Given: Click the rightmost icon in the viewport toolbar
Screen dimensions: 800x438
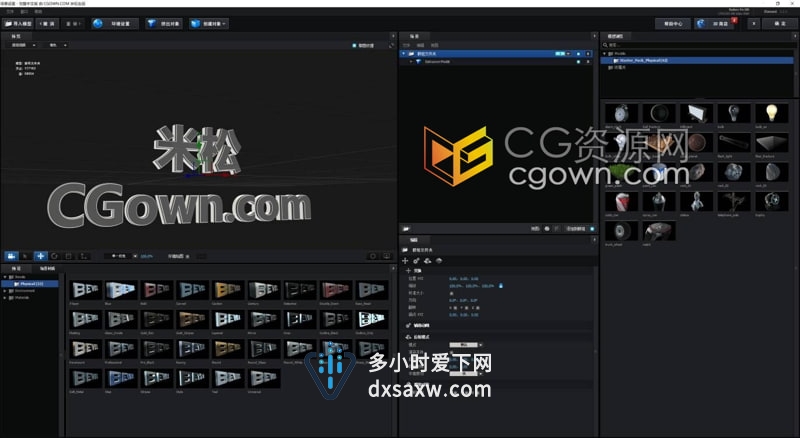Looking at the screenshot, I should click(x=387, y=256).
